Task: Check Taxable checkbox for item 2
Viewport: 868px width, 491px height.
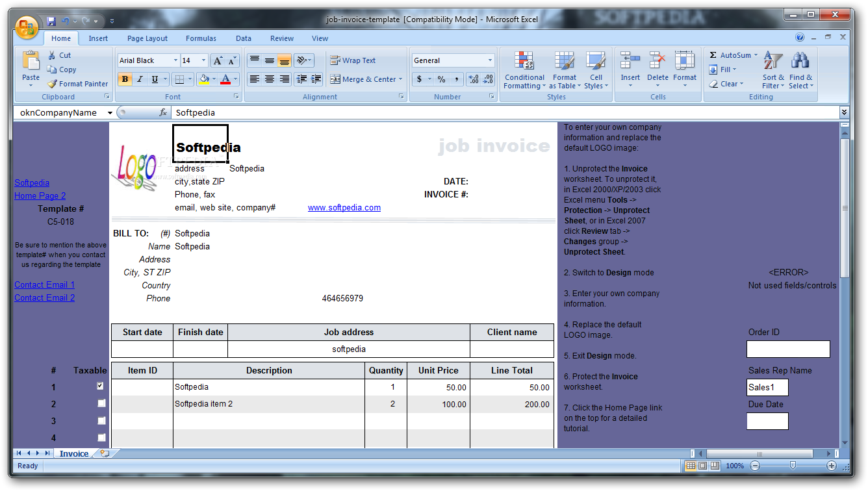Action: click(x=101, y=403)
